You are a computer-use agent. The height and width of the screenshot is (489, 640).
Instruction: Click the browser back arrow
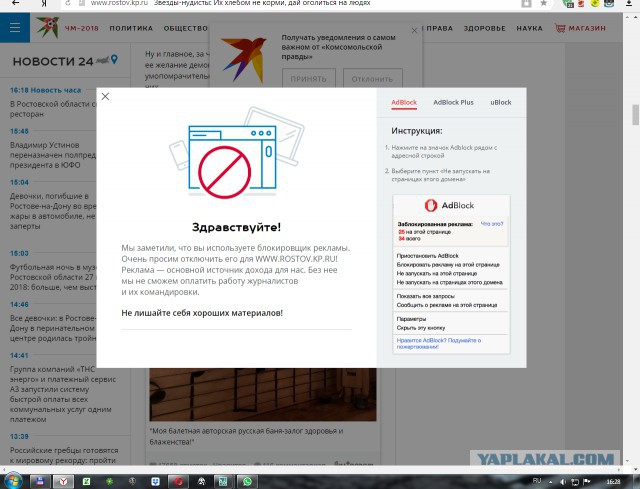coord(15,3)
